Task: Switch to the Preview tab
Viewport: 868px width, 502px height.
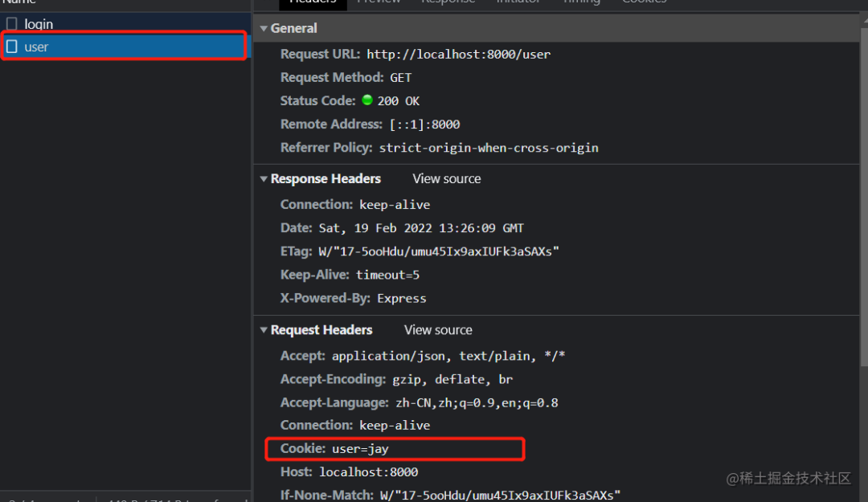Action: (x=379, y=2)
